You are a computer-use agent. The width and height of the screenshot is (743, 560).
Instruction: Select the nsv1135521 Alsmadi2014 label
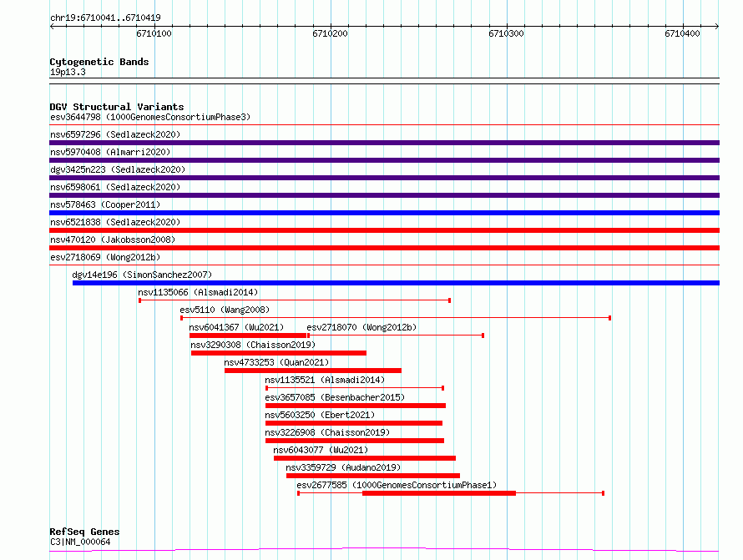coord(325,380)
